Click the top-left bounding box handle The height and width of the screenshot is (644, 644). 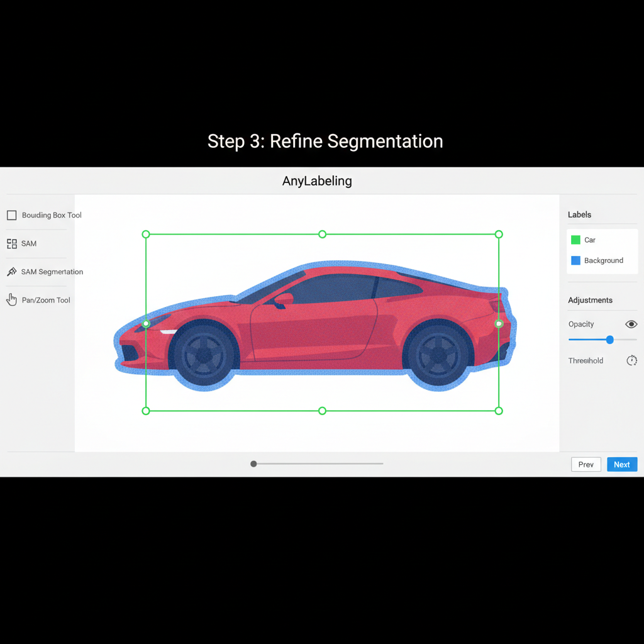(x=146, y=235)
